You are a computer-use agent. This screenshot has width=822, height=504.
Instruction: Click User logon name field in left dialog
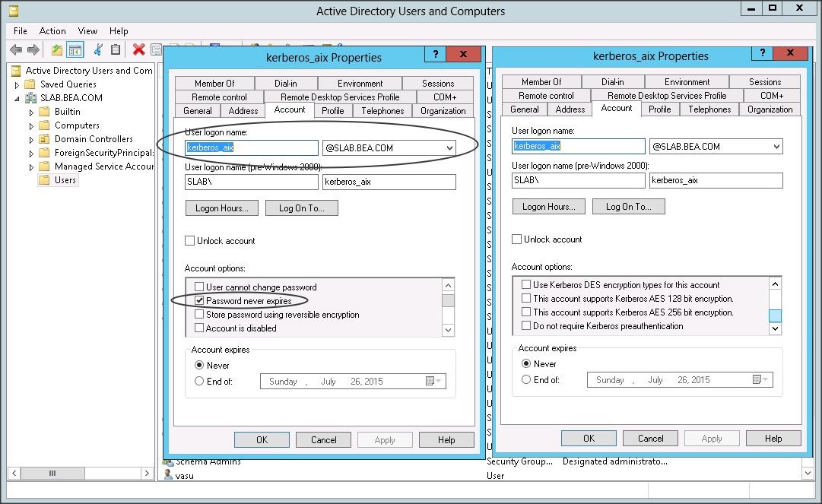click(x=252, y=147)
